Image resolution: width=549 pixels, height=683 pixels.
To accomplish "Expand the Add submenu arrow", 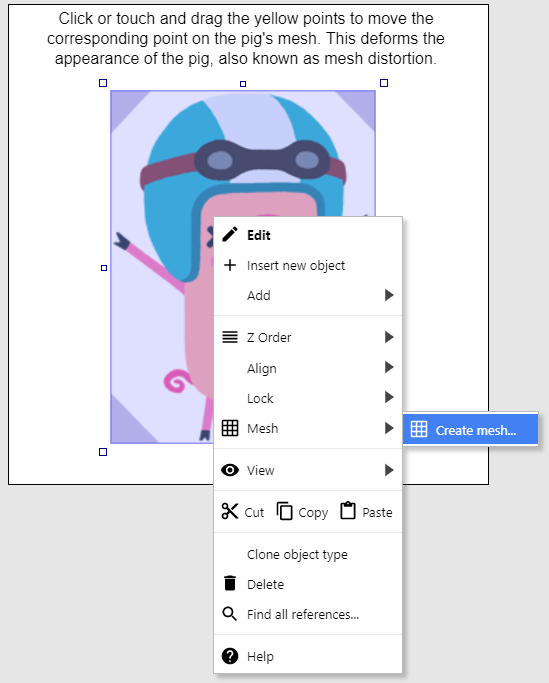I will pos(389,295).
